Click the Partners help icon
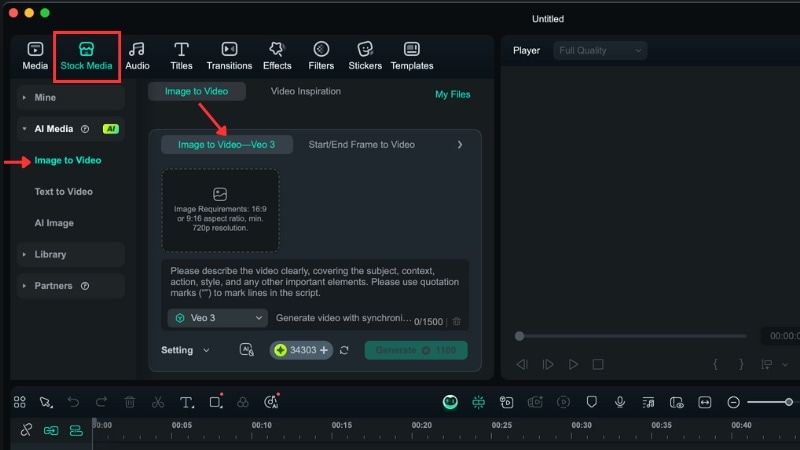The height and width of the screenshot is (450, 800). (x=85, y=286)
